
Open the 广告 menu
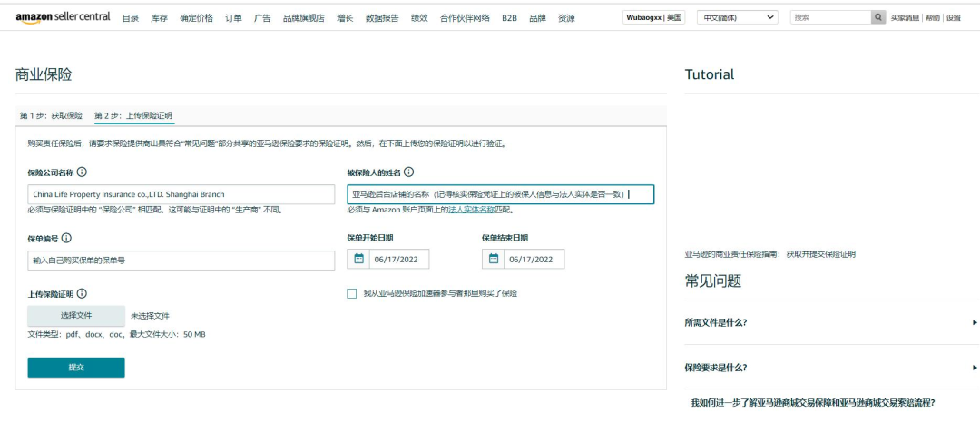click(262, 18)
